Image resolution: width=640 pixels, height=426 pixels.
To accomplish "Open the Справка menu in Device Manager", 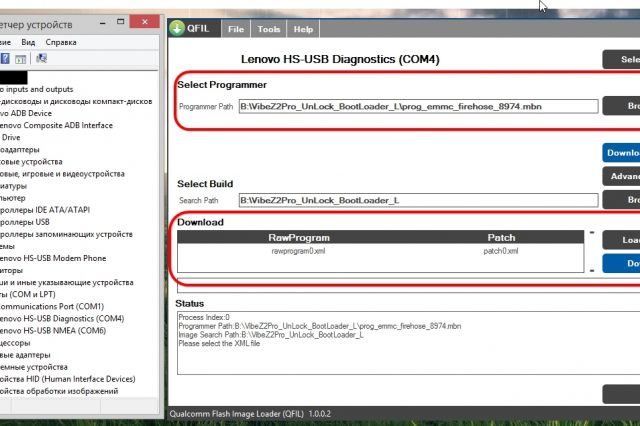I will pos(61,42).
